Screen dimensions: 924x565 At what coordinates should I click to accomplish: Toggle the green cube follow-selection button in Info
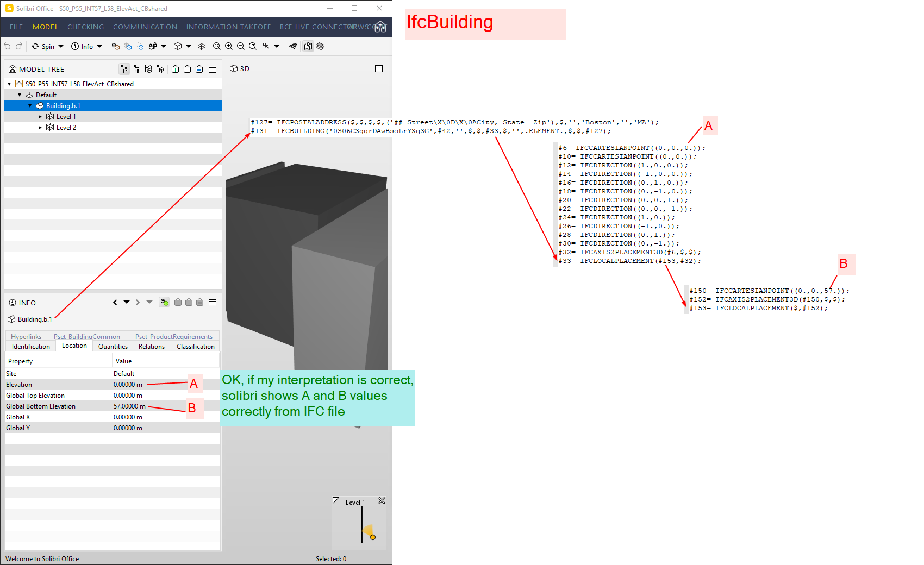[x=164, y=303]
